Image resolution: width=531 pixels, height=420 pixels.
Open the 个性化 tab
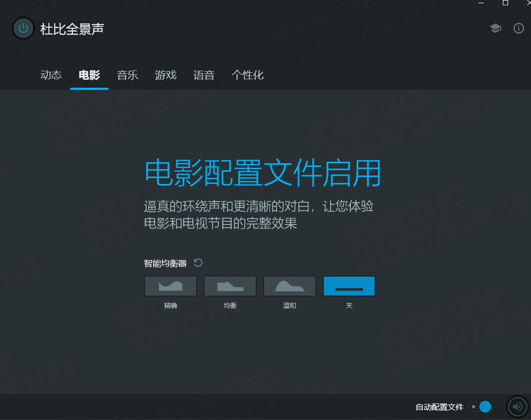[x=248, y=75]
